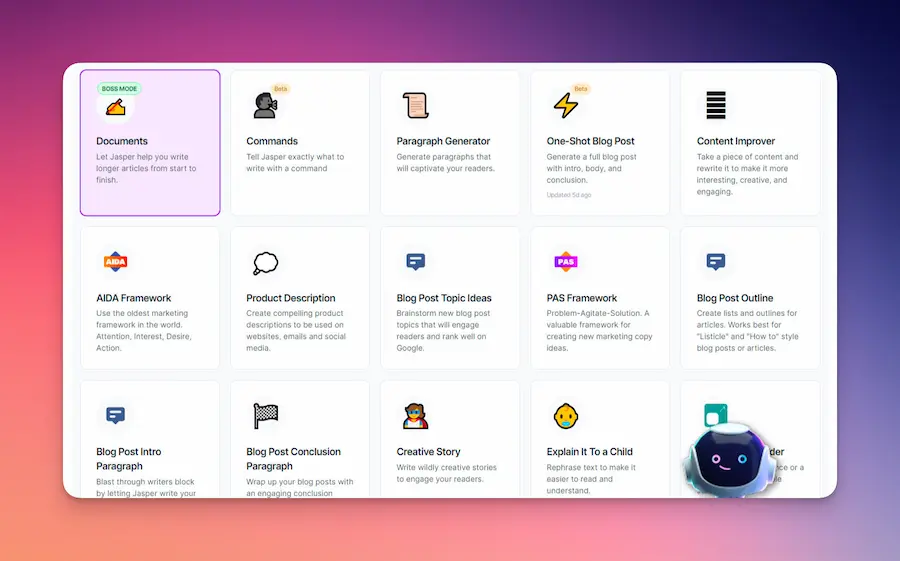Image resolution: width=900 pixels, height=561 pixels.
Task: Click the Creative Story superhero icon
Action: 416,416
